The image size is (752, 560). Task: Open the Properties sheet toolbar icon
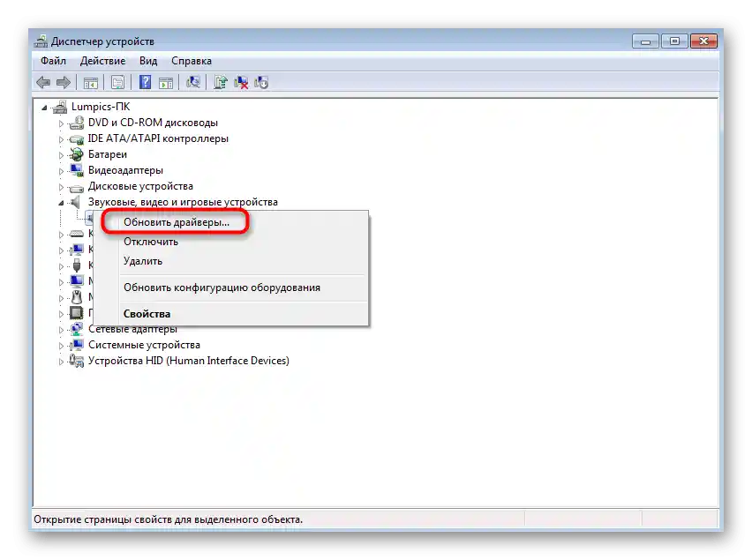pyautogui.click(x=117, y=82)
